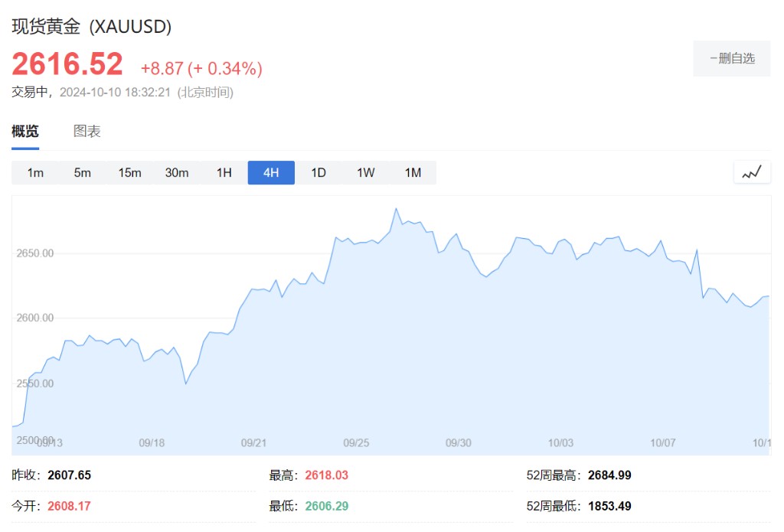Click the 2616.52 current price
This screenshot has width=784, height=532.
tap(67, 64)
